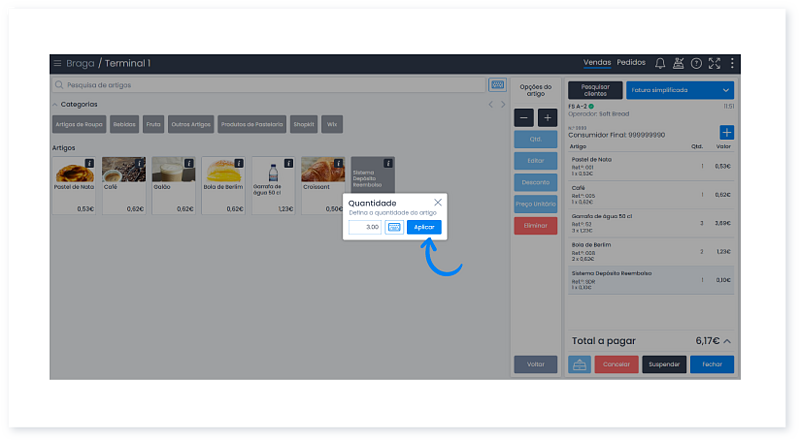Screen dimensions: 800x442
Task: Open keypad icon in Quantidade dialog
Action: [x=394, y=227]
